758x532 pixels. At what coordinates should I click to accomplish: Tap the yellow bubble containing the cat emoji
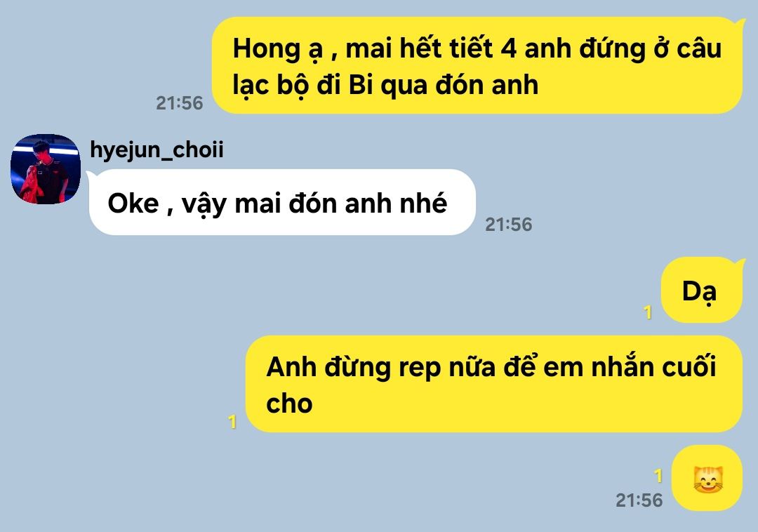pos(707,478)
